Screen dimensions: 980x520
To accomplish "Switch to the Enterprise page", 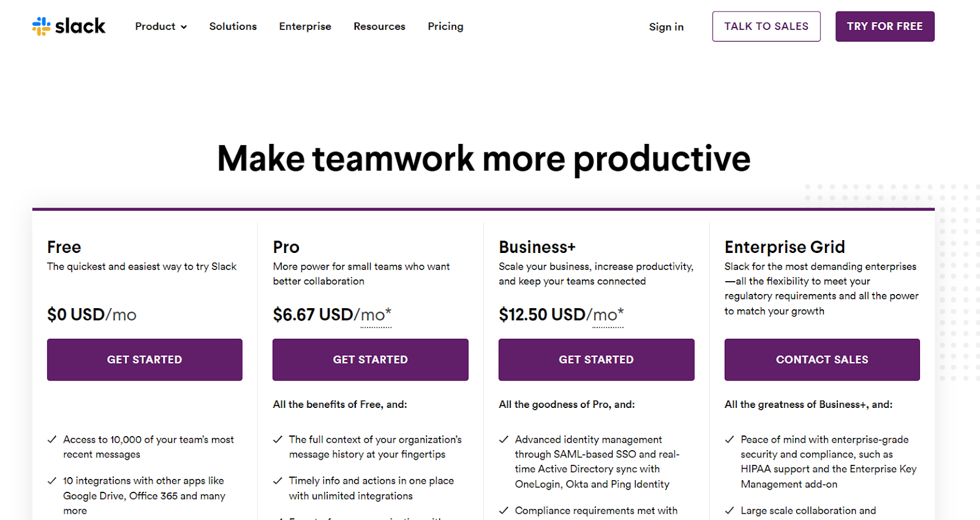I will 305,26.
